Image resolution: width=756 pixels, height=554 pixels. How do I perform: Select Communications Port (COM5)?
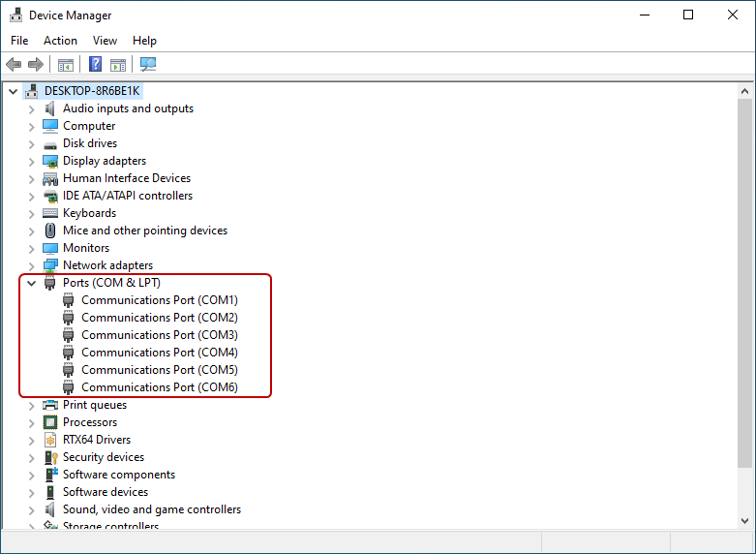[x=160, y=370]
